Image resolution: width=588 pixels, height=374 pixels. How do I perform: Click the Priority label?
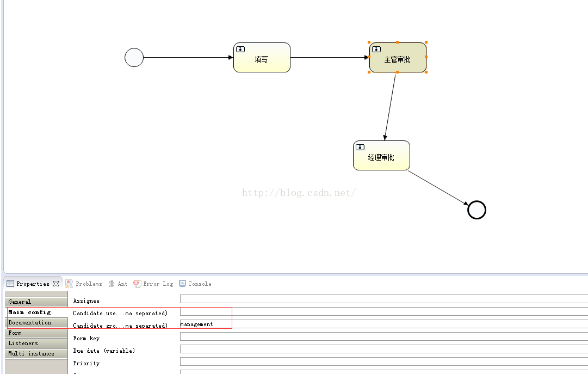86,363
